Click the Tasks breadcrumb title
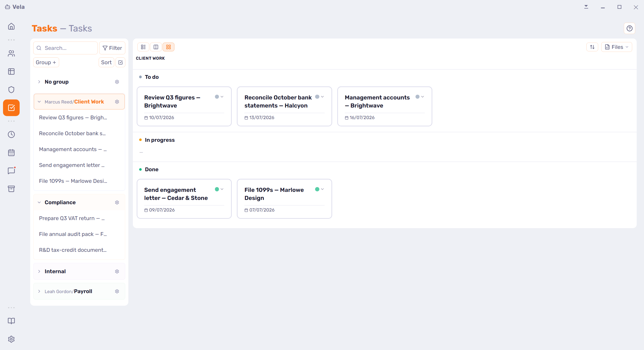The width and height of the screenshot is (644, 350). [x=45, y=28]
